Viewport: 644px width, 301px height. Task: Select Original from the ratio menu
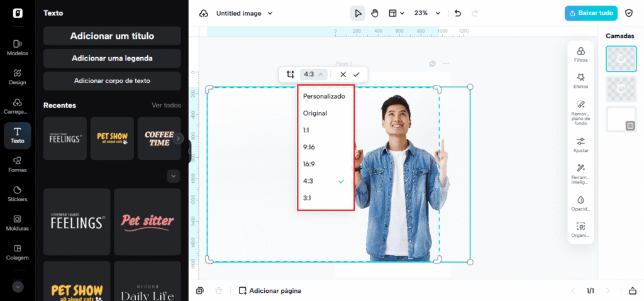315,113
